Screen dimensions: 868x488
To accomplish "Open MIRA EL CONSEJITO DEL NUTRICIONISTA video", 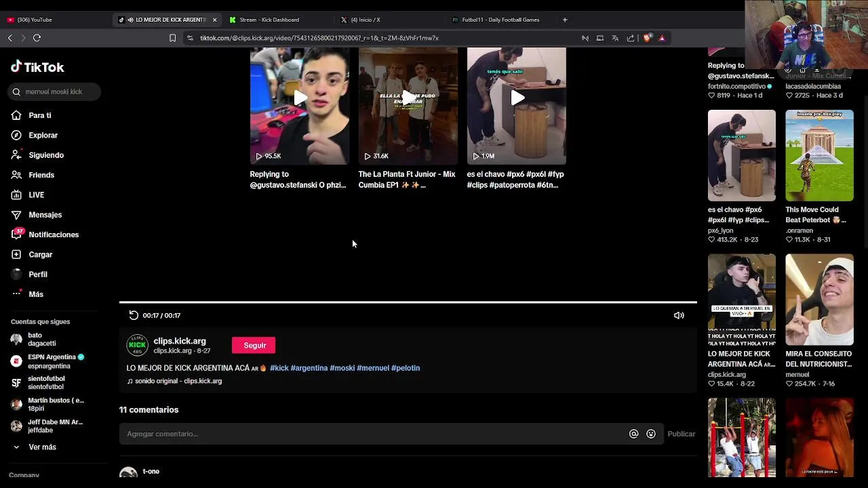I will point(819,300).
